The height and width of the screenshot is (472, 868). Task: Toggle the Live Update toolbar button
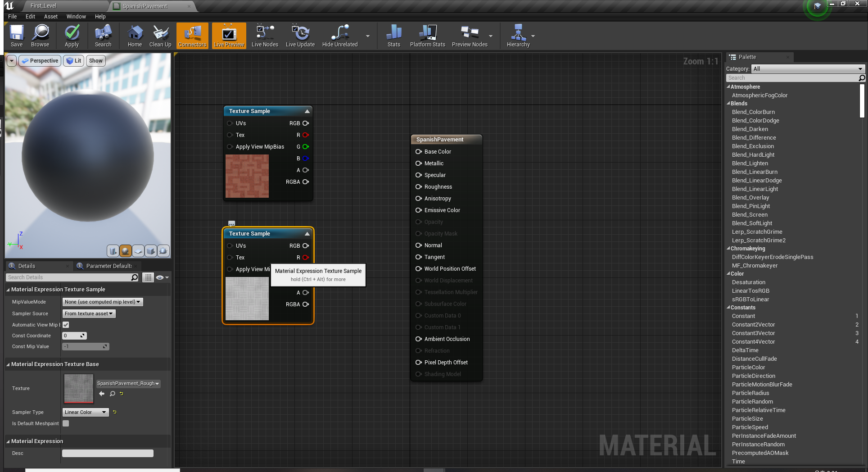(300, 36)
